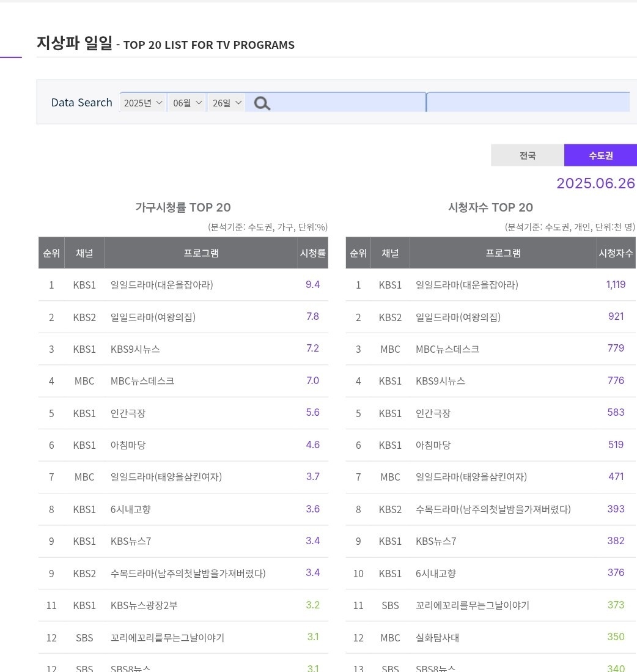Click 6시내고향 in 시청자수 table
Viewport: 637px width, 672px height.
[x=436, y=574]
